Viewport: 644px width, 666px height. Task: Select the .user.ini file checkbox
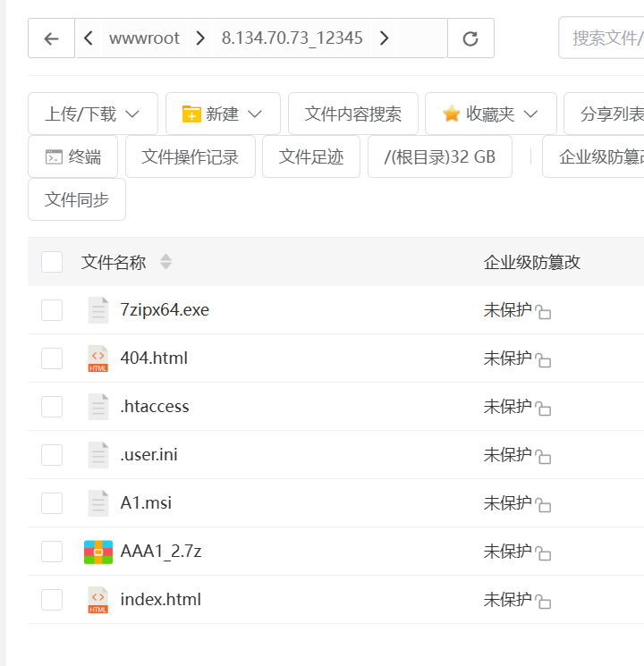tap(52, 455)
